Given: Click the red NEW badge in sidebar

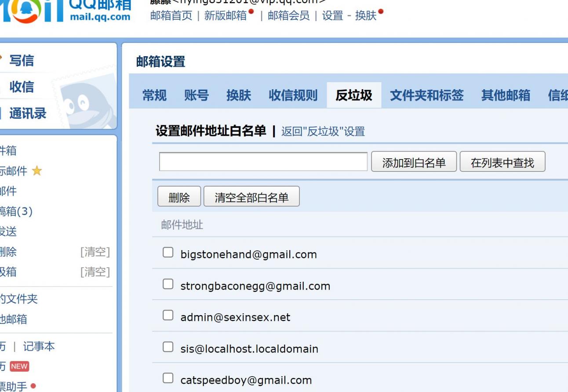Looking at the screenshot, I should point(19,367).
